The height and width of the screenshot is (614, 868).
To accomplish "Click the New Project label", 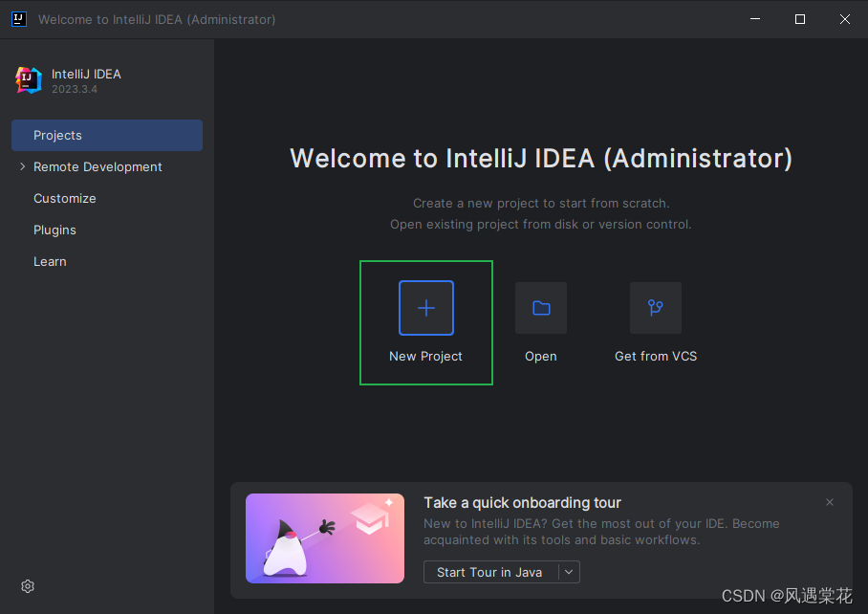I will [x=425, y=356].
